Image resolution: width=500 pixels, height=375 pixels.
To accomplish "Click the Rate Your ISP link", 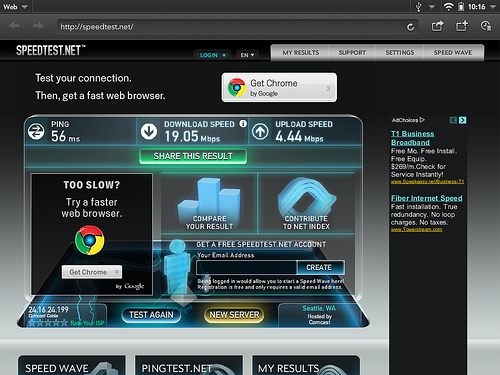I will point(87,323).
